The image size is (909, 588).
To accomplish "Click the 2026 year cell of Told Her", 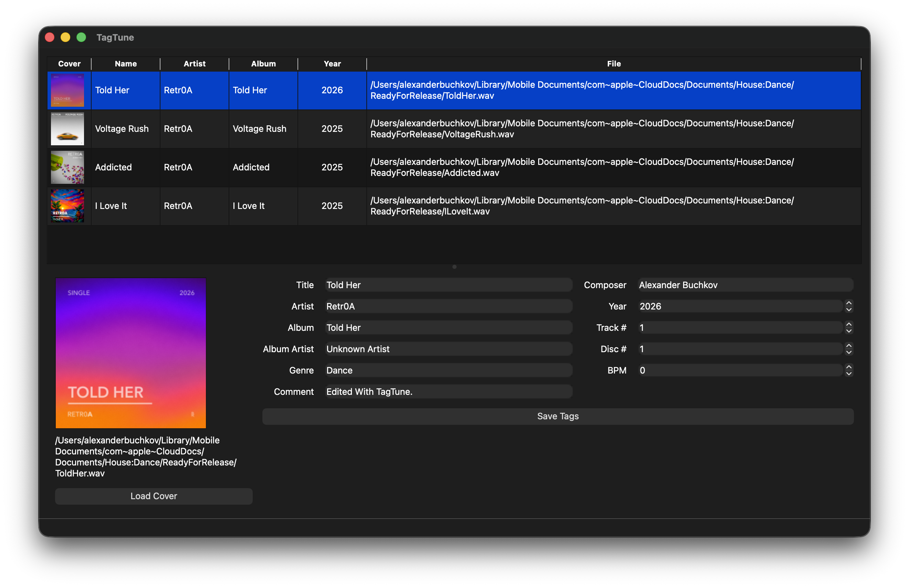I will 332,91.
